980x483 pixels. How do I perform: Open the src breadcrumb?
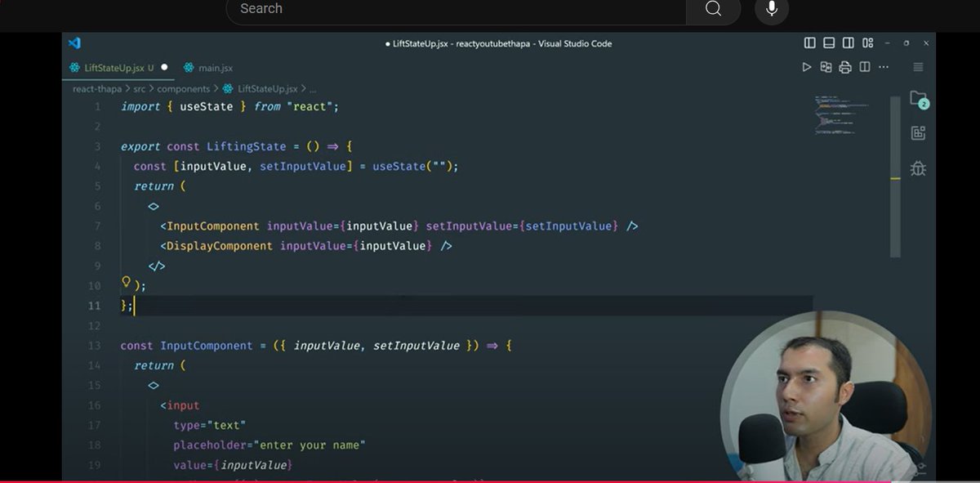pos(139,88)
